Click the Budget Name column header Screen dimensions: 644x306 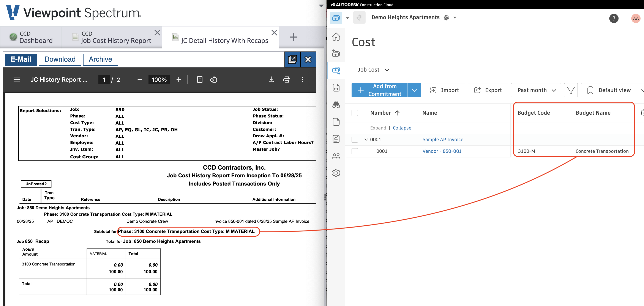(593, 113)
